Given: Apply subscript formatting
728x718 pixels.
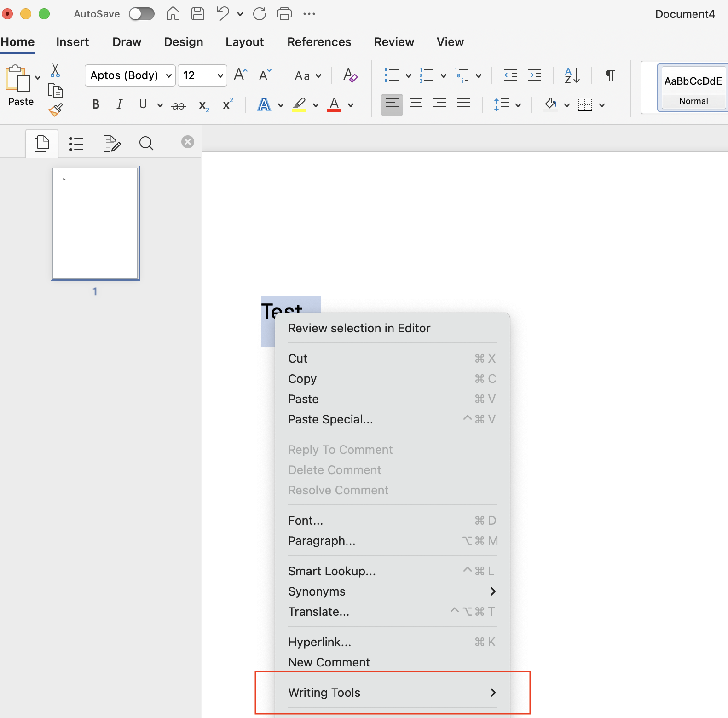Looking at the screenshot, I should pos(204,105).
